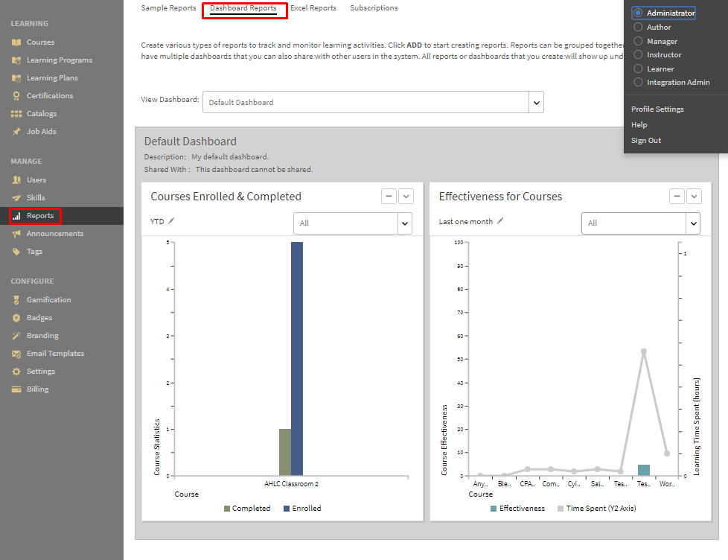Click the Certifications ribbon icon
Viewport: 728px width, 560px height.
coord(16,96)
